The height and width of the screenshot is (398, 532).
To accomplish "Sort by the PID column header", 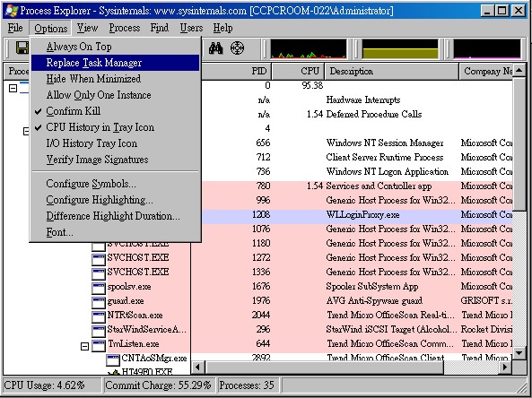I will pos(236,71).
